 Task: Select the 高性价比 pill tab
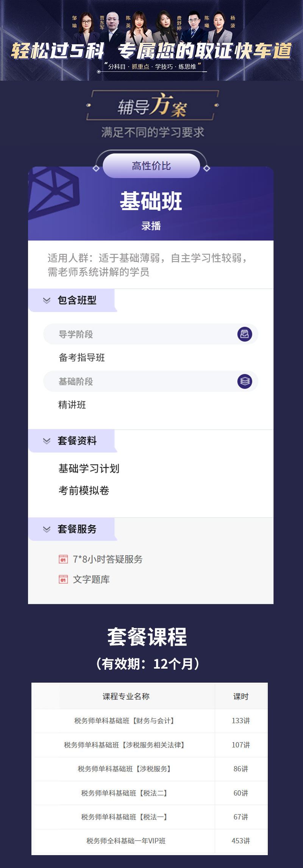[x=151, y=166]
